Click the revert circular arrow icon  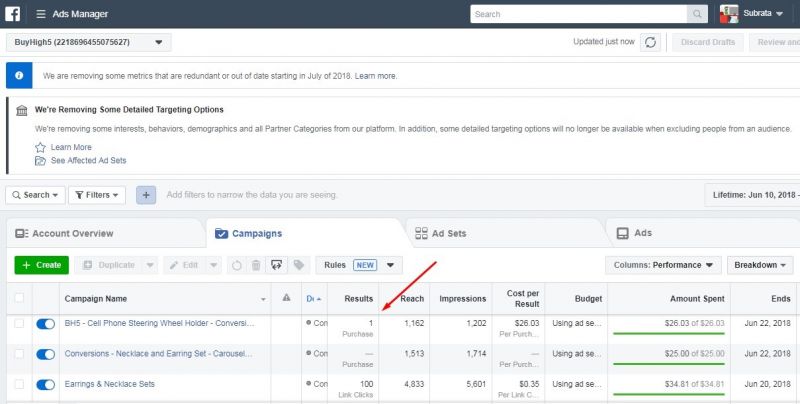[x=237, y=265]
